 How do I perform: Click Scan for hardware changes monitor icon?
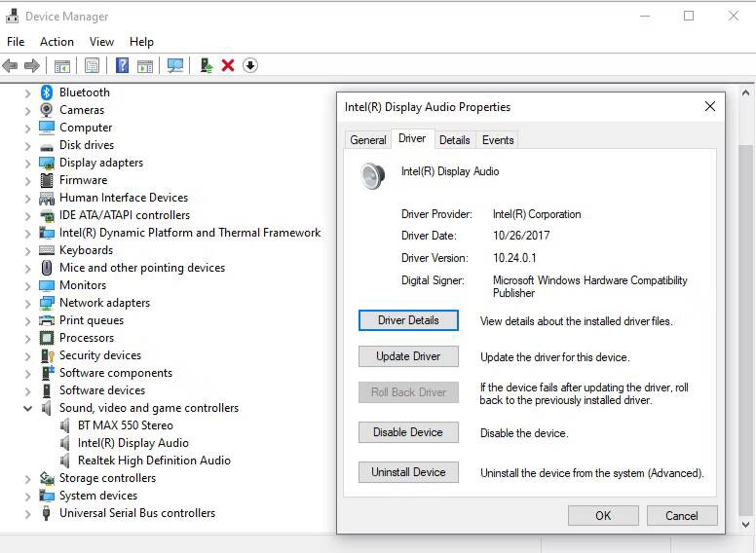tap(175, 65)
